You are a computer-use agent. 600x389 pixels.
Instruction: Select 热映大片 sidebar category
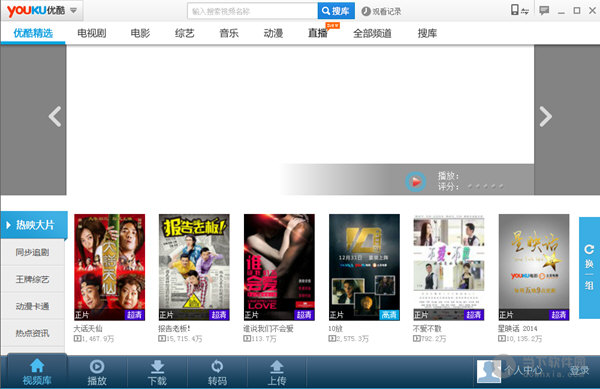pos(34,225)
